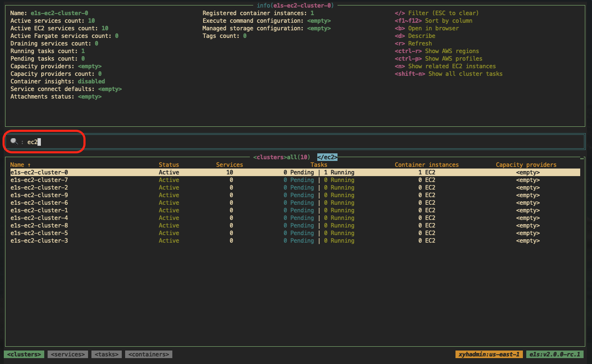The height and width of the screenshot is (364, 592).
Task: Click the Active services count line
Action: coord(53,21)
